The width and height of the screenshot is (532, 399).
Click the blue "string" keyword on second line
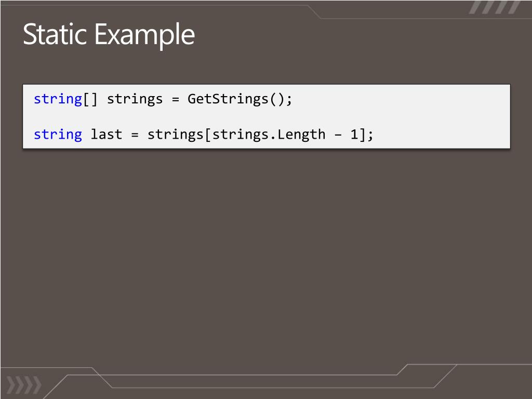tap(58, 135)
